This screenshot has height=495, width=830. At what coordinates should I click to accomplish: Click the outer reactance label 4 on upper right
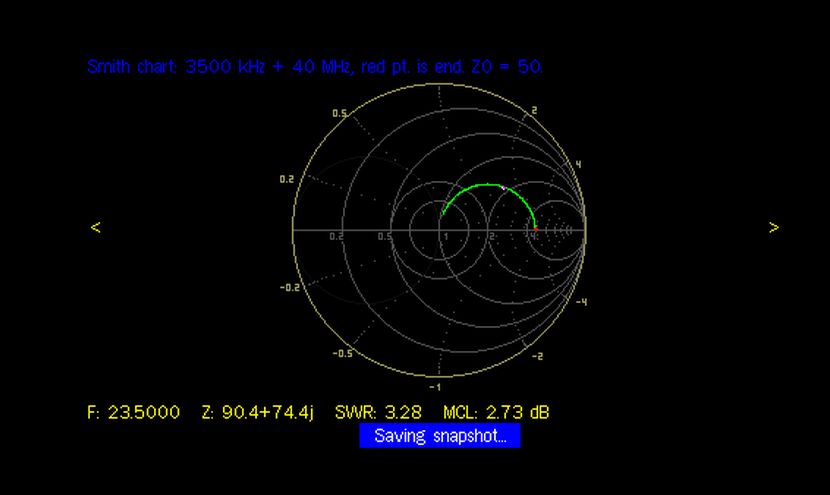tap(578, 164)
